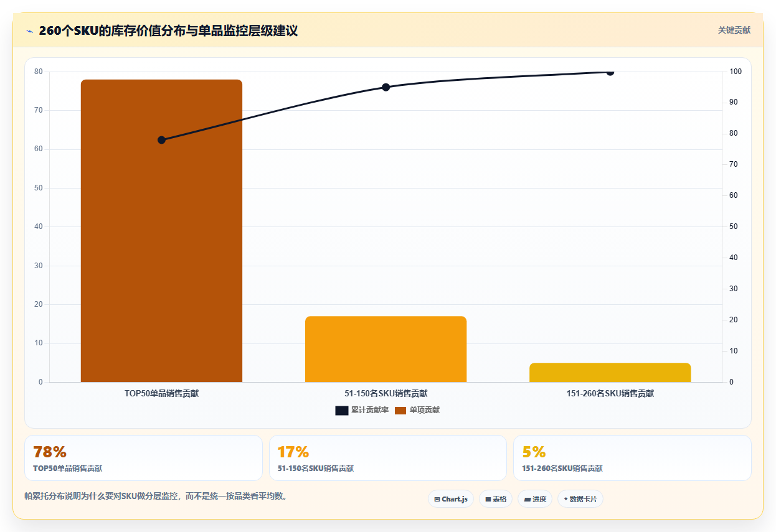Click the Chart.js tag chip
This screenshot has height=532, width=776.
(x=451, y=499)
